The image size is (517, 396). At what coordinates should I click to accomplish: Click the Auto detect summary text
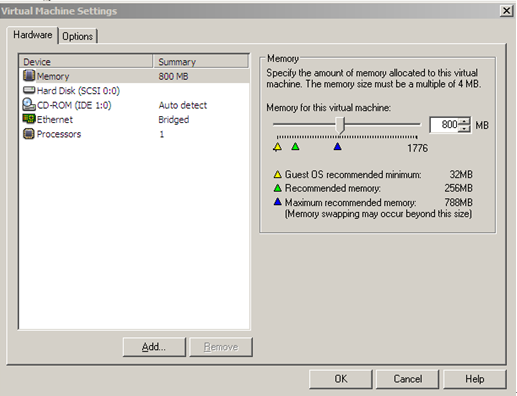click(183, 105)
